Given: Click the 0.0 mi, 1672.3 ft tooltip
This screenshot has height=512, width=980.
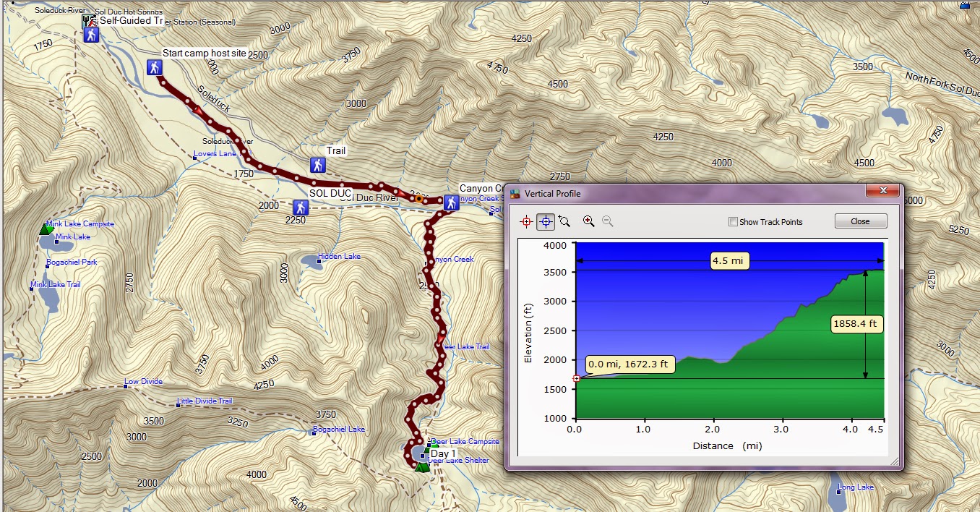Looking at the screenshot, I should (x=629, y=364).
